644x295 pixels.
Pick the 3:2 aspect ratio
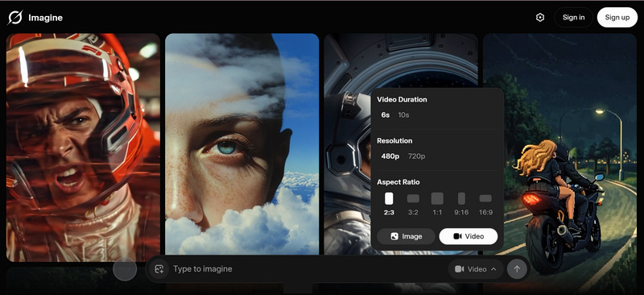[413, 204]
